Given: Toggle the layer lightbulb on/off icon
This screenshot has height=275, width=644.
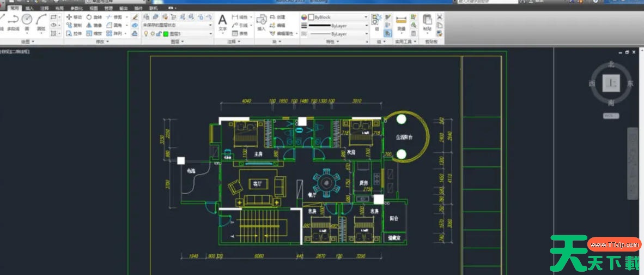Looking at the screenshot, I should click(x=145, y=34).
